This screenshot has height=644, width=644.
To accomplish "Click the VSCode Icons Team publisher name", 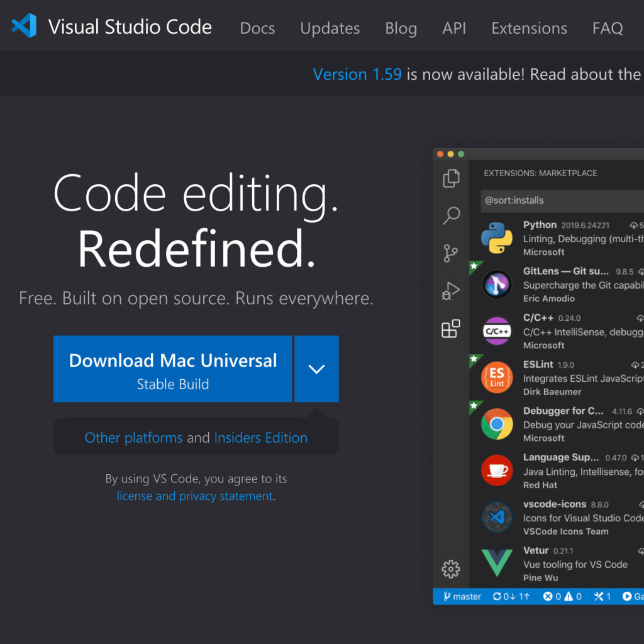I will (x=565, y=531).
